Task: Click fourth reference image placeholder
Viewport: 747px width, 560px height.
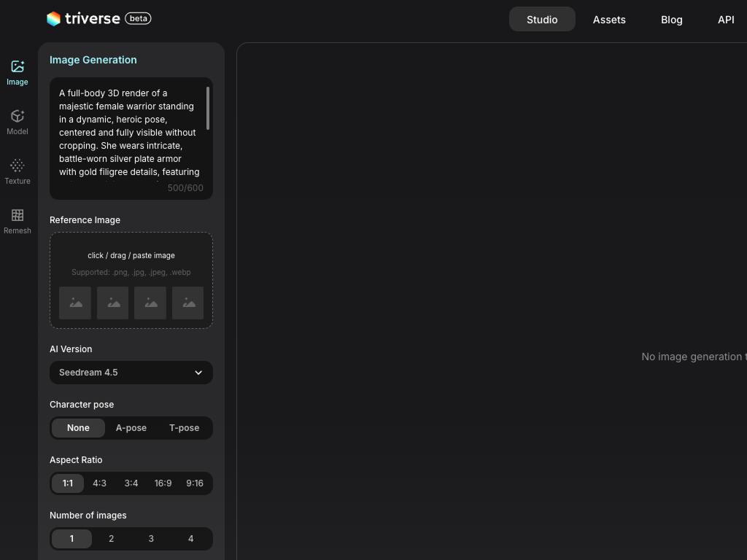Action: pyautogui.click(x=187, y=303)
